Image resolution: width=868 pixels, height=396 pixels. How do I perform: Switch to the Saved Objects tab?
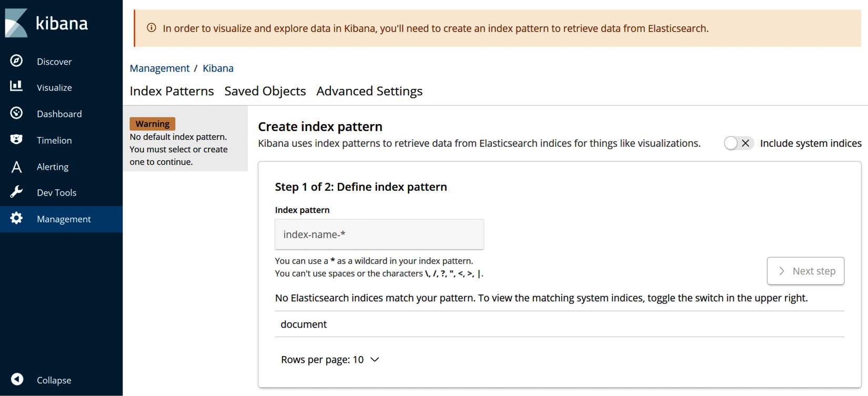pos(265,91)
